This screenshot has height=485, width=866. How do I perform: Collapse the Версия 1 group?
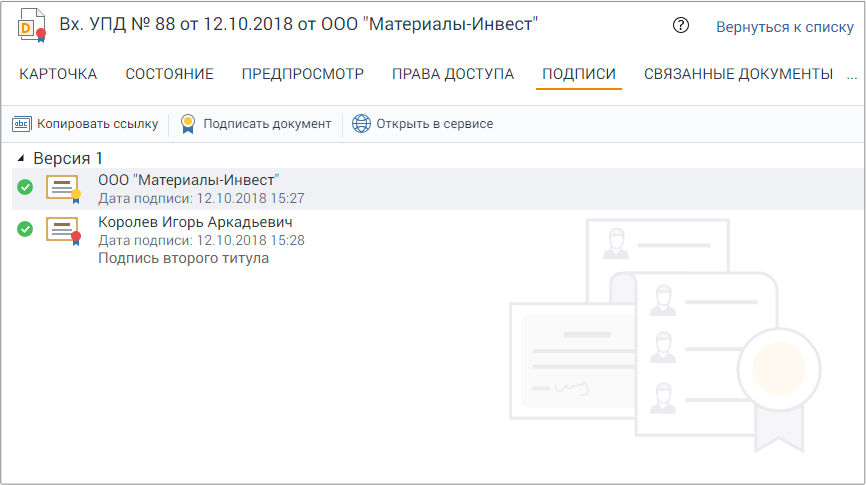[21, 159]
